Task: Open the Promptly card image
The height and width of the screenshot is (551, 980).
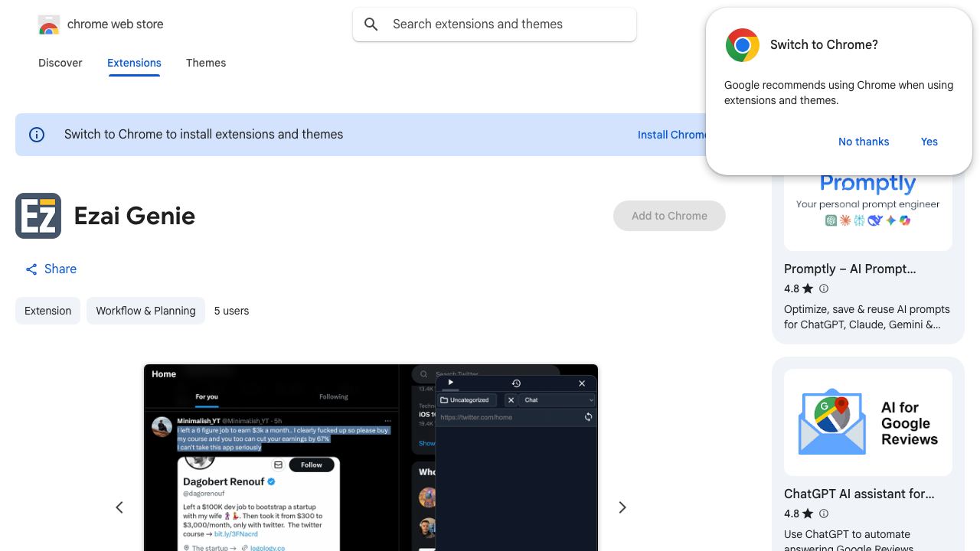Action: 868,213
